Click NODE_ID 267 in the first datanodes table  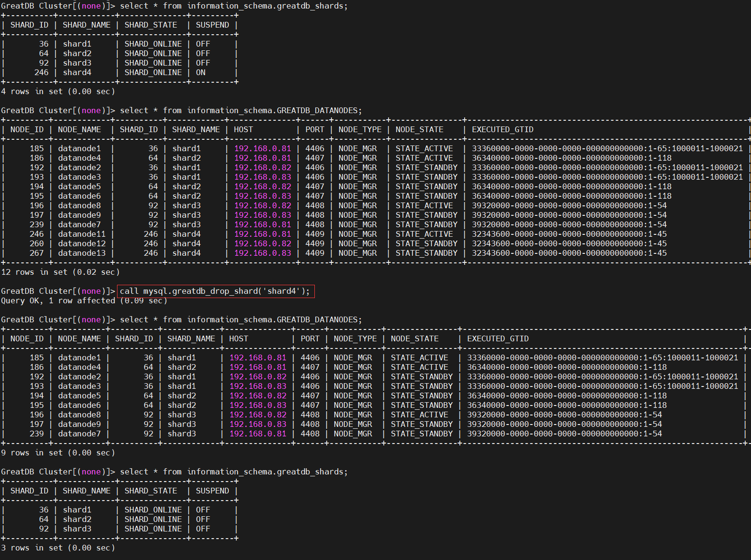click(37, 253)
